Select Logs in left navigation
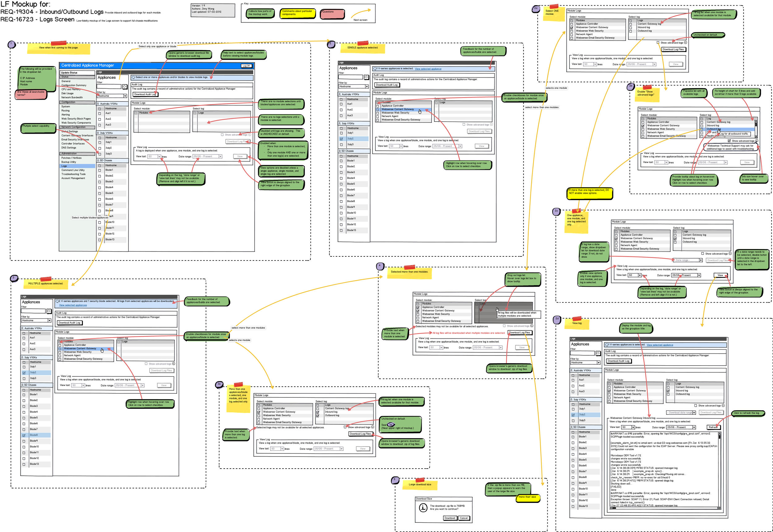This screenshot has width=773, height=532. point(77,166)
